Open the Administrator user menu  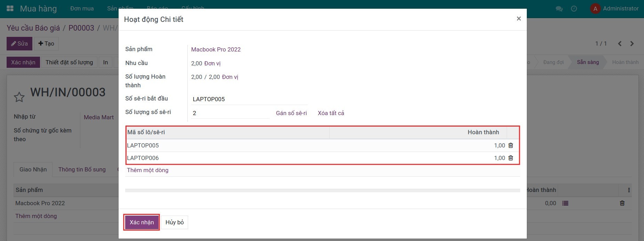[x=614, y=9]
